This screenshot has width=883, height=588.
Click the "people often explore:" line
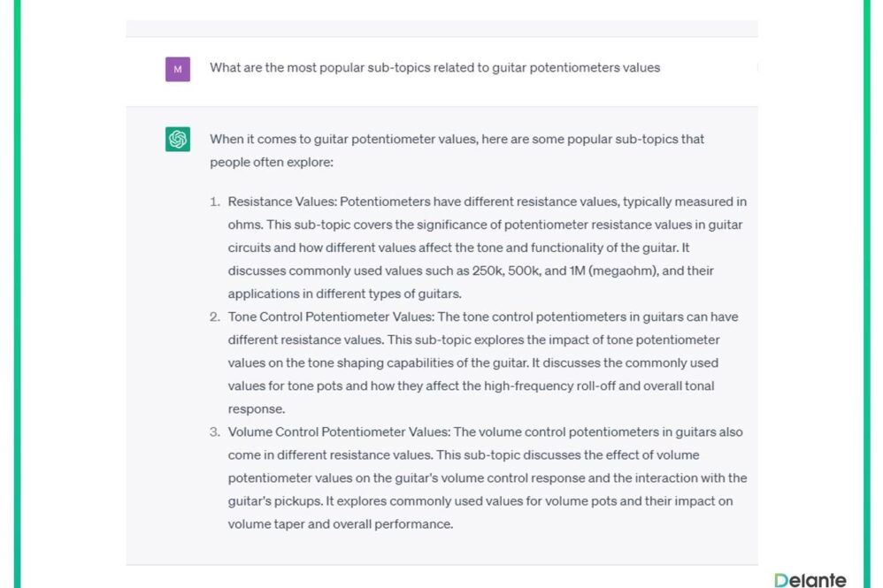click(272, 162)
